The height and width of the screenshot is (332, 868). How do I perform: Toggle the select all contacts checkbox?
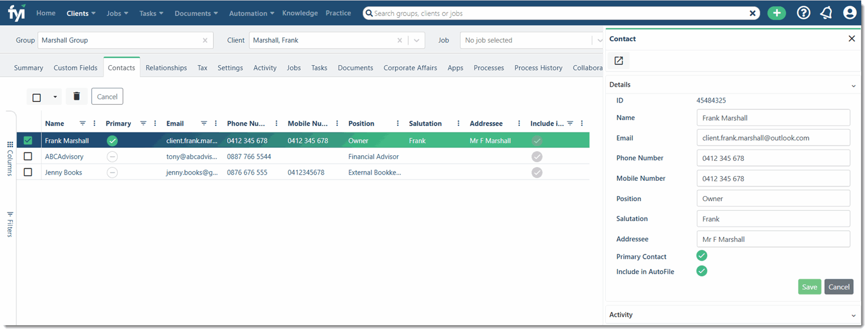coord(37,97)
